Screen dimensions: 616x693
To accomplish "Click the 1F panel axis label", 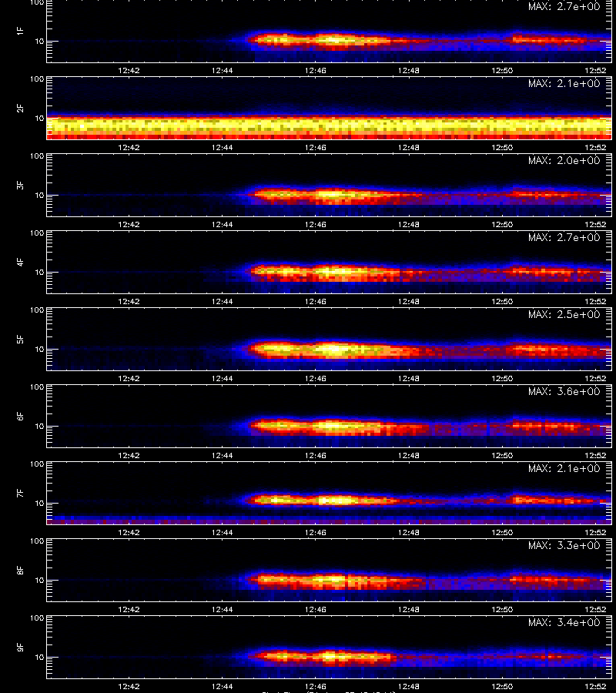I will tap(20, 32).
